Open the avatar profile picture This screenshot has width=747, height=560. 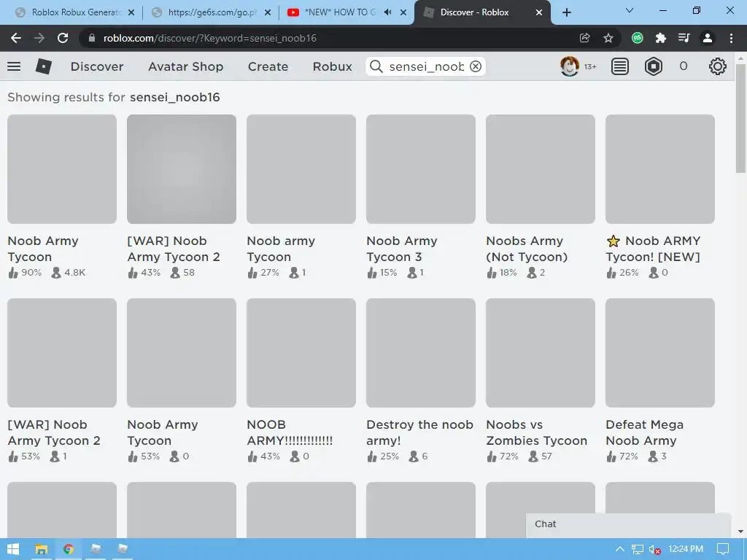(569, 66)
